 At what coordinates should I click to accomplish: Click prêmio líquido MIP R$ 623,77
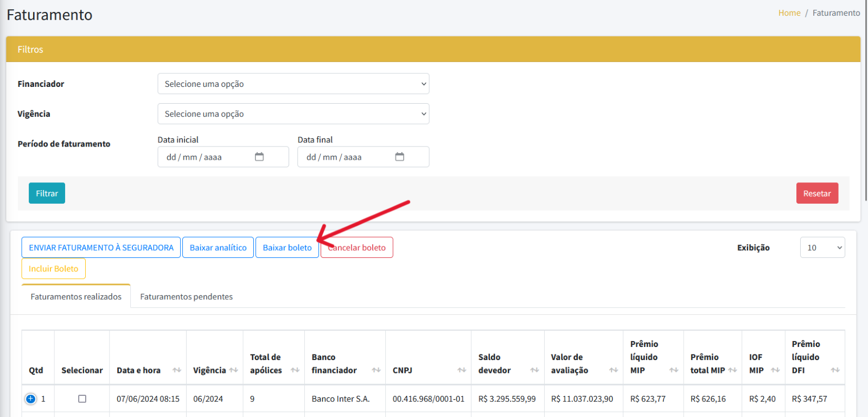(x=648, y=399)
